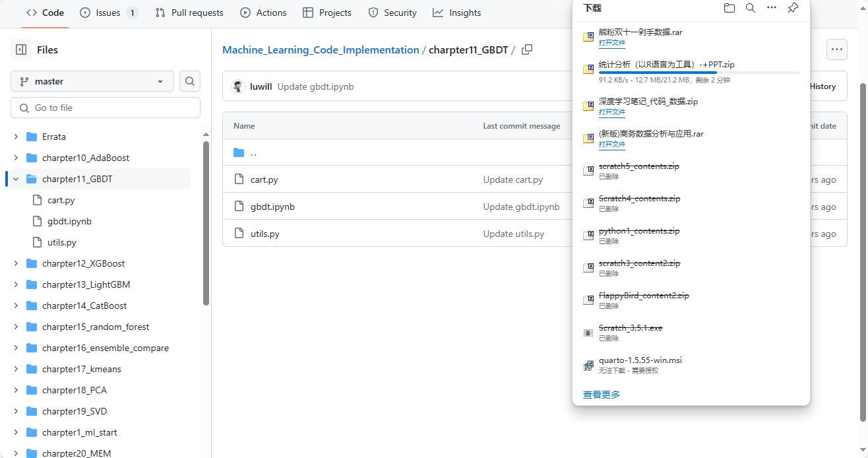The height and width of the screenshot is (458, 868).
Task: Select deleted scratch3_content2.zip entry
Action: [x=691, y=268]
